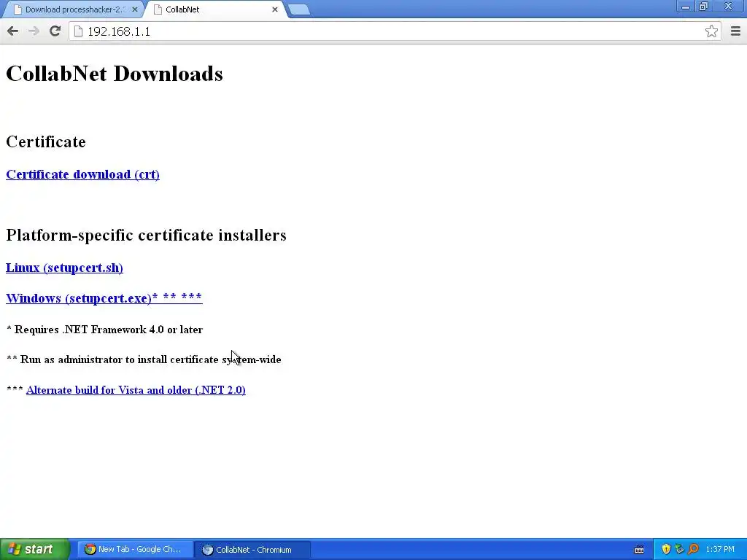Image resolution: width=747 pixels, height=560 pixels.
Task: Open the Certificate download (crt) link
Action: click(x=82, y=174)
